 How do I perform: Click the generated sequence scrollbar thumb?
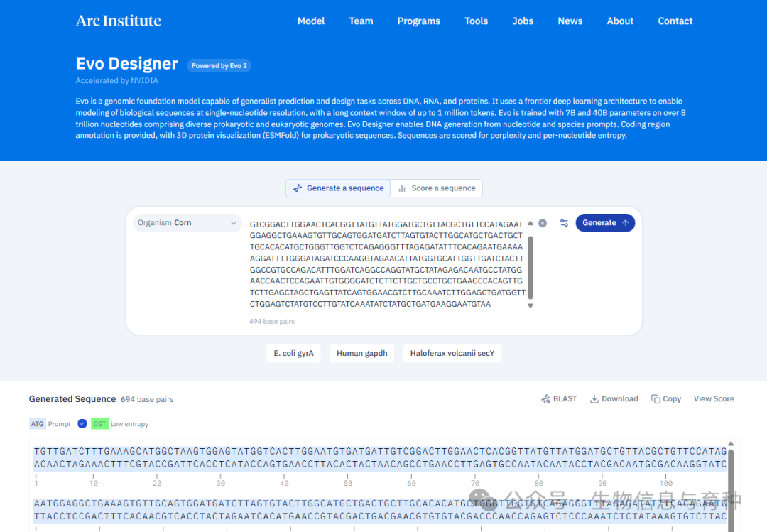(731, 489)
